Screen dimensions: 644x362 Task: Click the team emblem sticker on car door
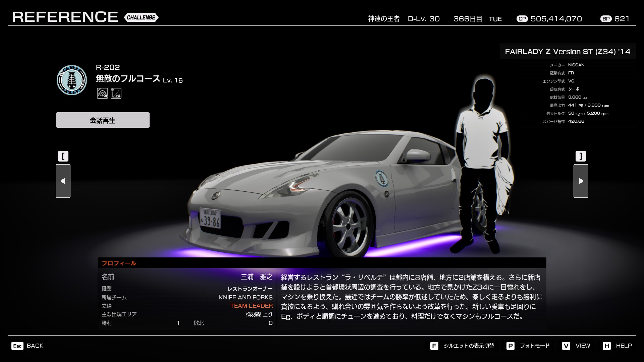point(381,178)
